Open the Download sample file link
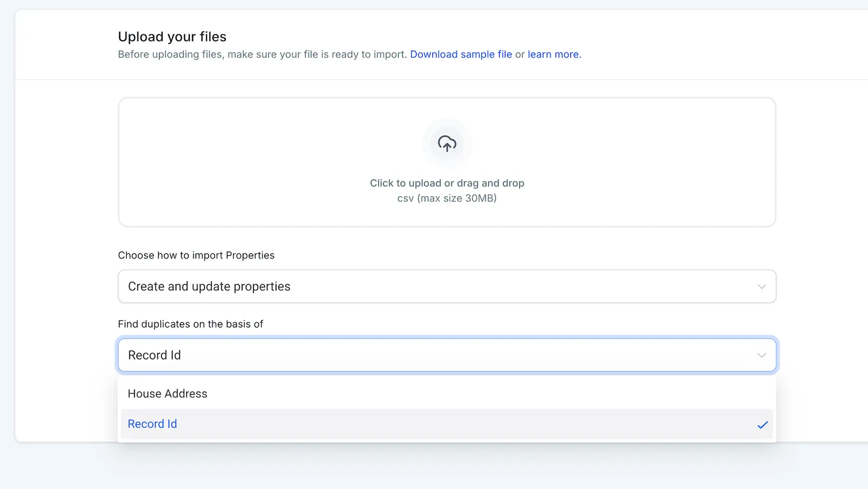Image resolution: width=868 pixels, height=489 pixels. (x=461, y=54)
